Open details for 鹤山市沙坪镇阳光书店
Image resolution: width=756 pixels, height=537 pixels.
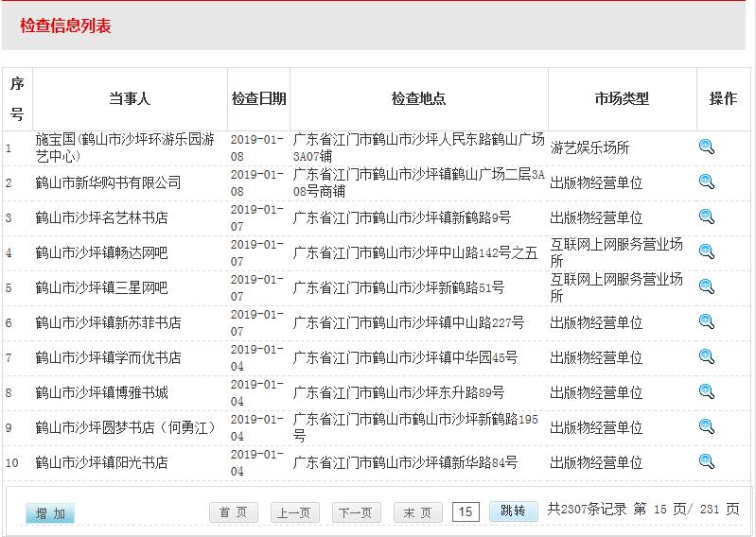pyautogui.click(x=706, y=461)
